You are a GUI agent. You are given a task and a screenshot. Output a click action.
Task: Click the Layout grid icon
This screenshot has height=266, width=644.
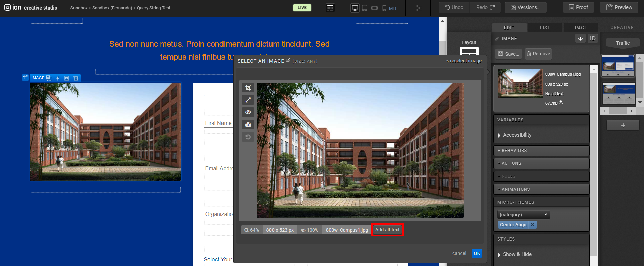[469, 51]
